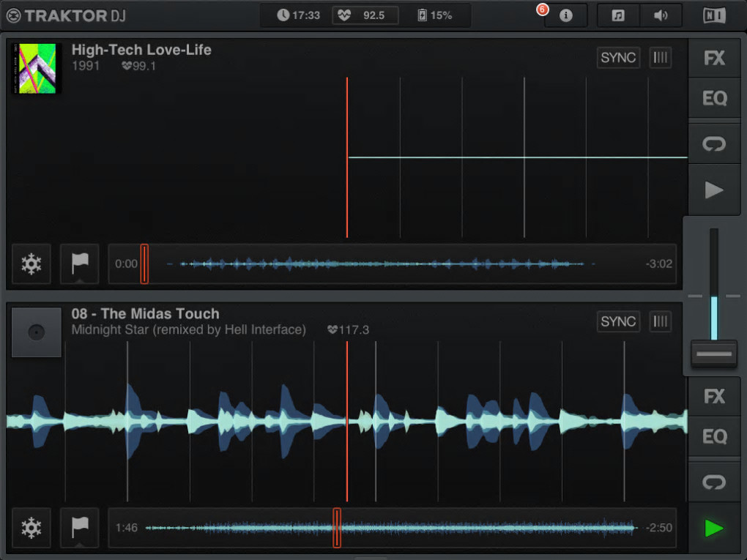Seek in Midas Touch overview stripe

392,528
